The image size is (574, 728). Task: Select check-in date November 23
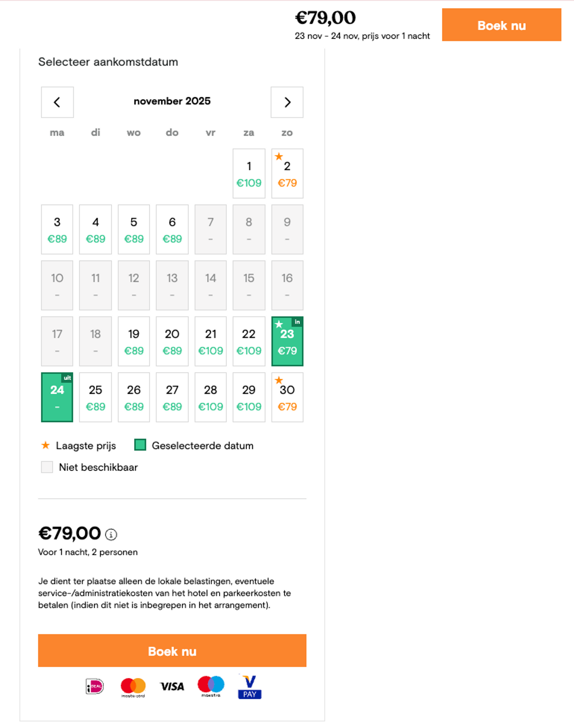point(287,341)
